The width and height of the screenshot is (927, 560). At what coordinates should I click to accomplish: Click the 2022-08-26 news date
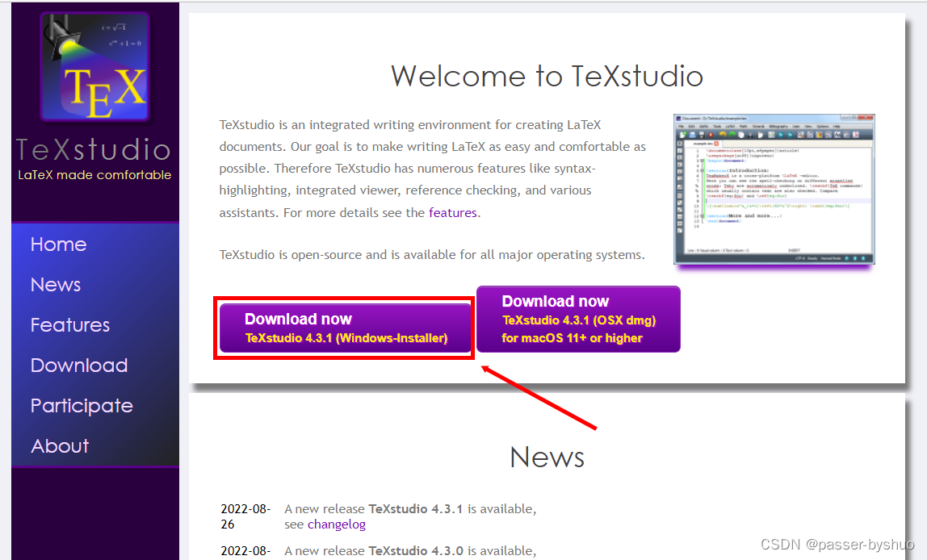click(x=245, y=516)
